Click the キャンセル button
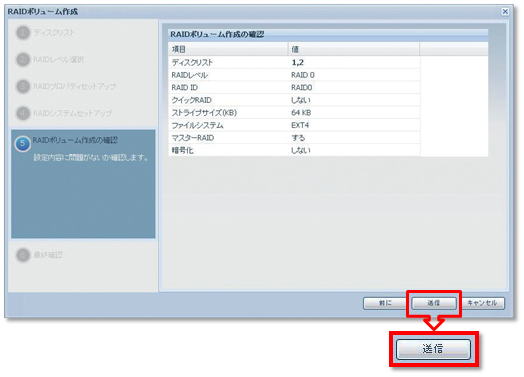The image size is (524, 377). pyautogui.click(x=482, y=303)
